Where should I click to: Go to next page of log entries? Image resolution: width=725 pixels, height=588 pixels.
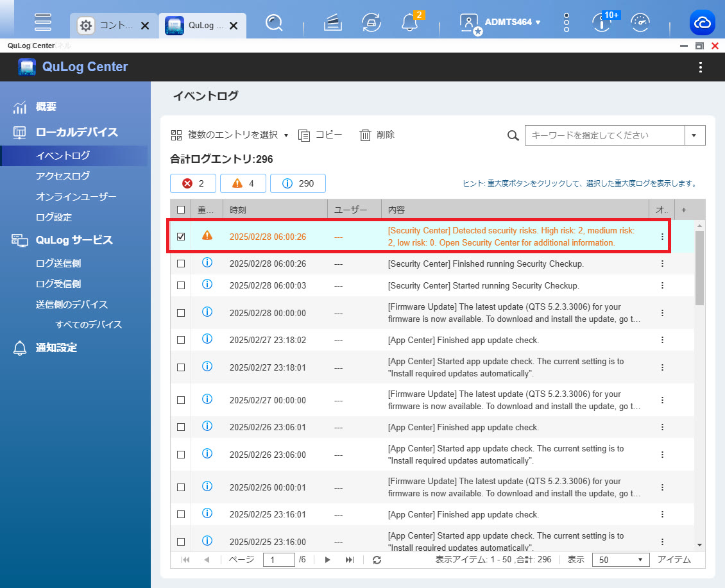pos(327,560)
